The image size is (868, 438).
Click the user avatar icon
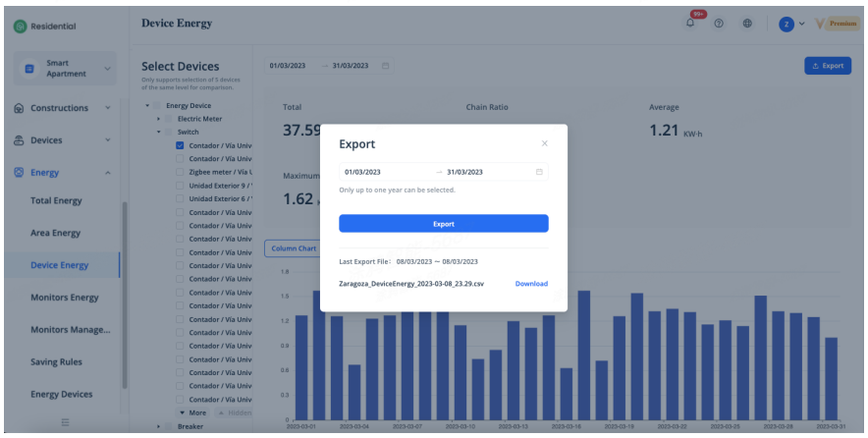tap(786, 24)
